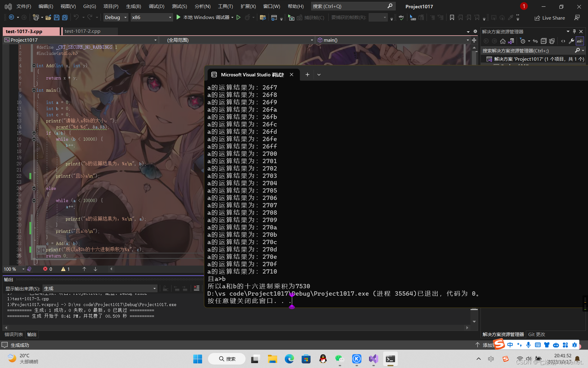The image size is (588, 368).
Task: Click the 错误列表 tab at bottom
Action: [14, 334]
